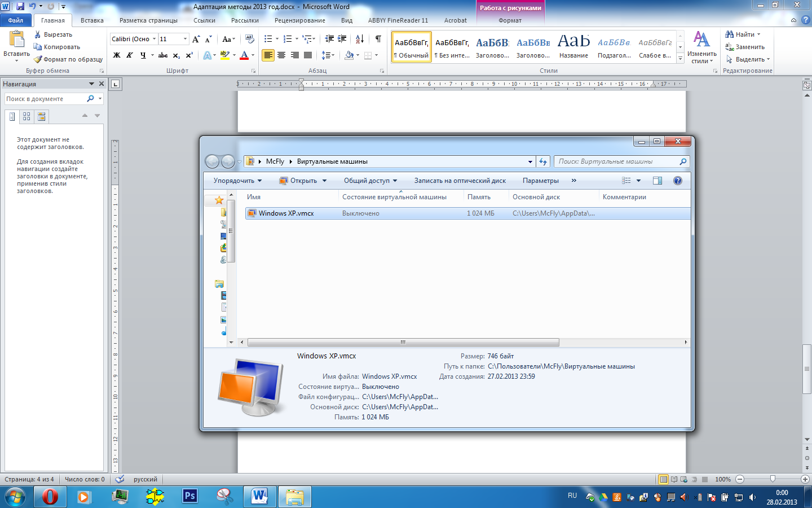812x508 pixels.
Task: Apply the Обычный style
Action: point(412,47)
